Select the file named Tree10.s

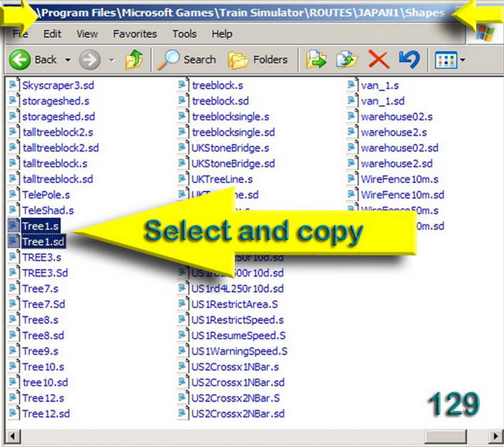click(x=43, y=367)
